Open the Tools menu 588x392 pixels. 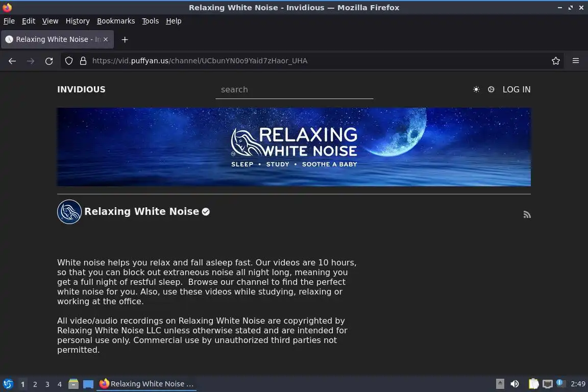point(151,21)
